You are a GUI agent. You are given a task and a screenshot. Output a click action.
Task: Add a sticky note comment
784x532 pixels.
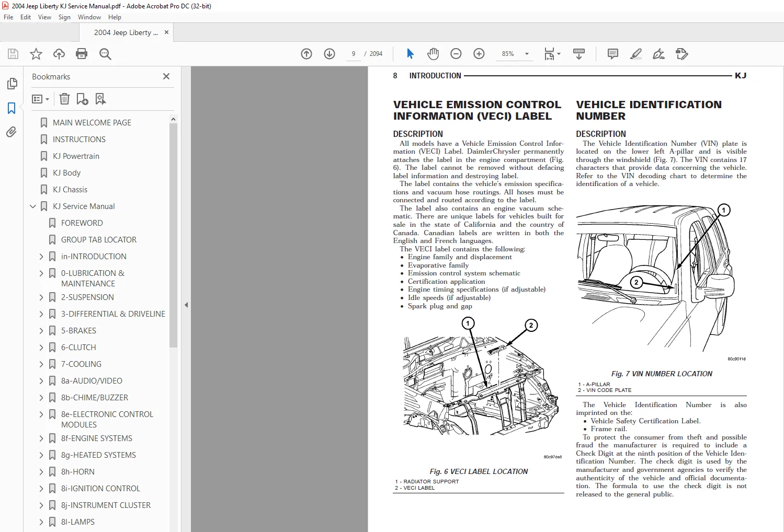click(613, 54)
